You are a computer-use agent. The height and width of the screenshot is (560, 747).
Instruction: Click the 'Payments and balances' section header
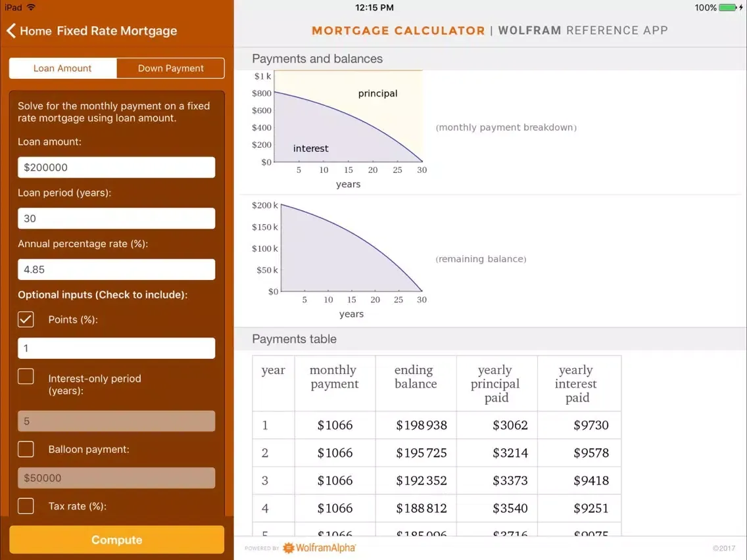[x=318, y=58]
